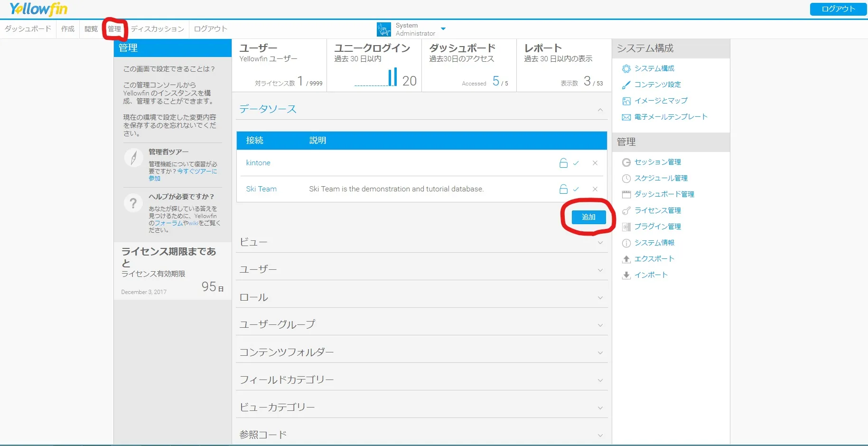Open the 管理 menu item

(114, 29)
